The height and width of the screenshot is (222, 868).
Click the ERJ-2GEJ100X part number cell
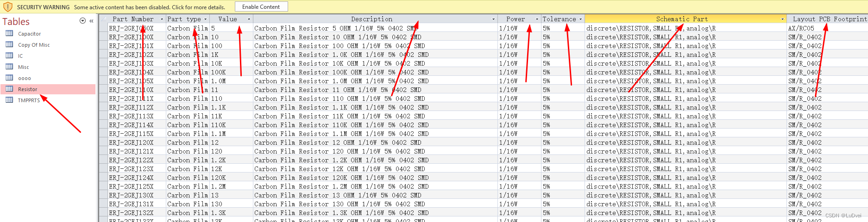pyautogui.click(x=132, y=37)
